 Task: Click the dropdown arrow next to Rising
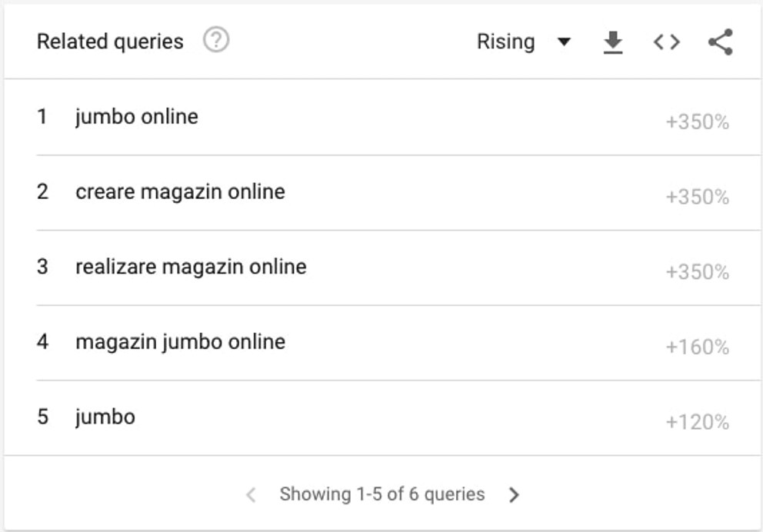tap(564, 42)
